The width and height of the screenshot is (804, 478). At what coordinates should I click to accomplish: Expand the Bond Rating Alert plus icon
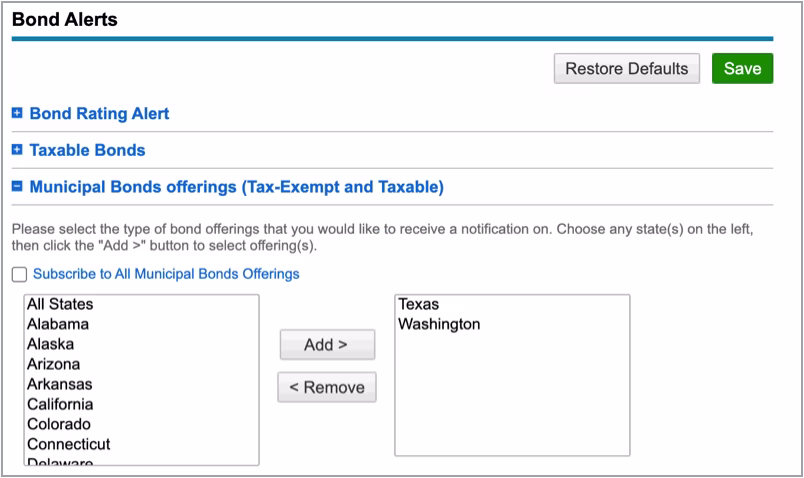tap(17, 114)
